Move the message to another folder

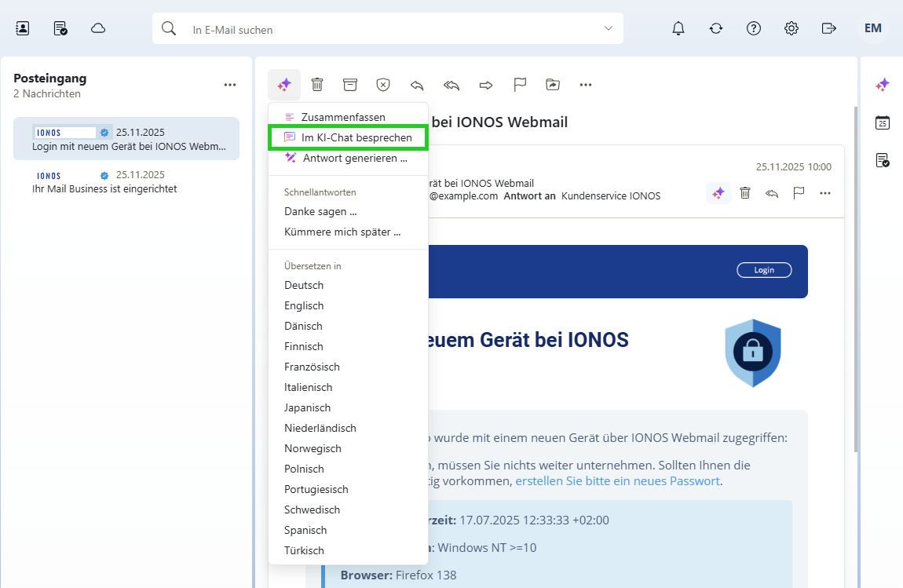pos(553,84)
